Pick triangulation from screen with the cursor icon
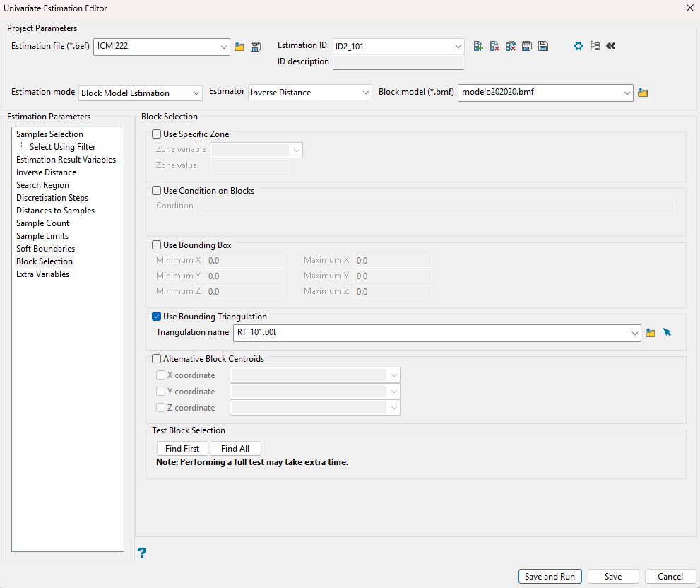The height and width of the screenshot is (588, 700). 668,332
